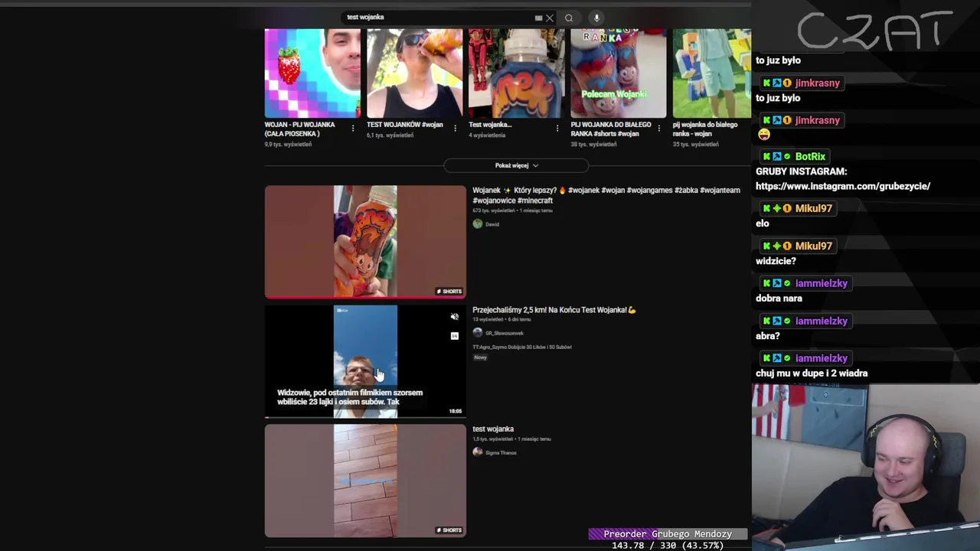Click '673 tys. wyświetleń' metadata text
This screenshot has height=551, width=980.
[494, 210]
